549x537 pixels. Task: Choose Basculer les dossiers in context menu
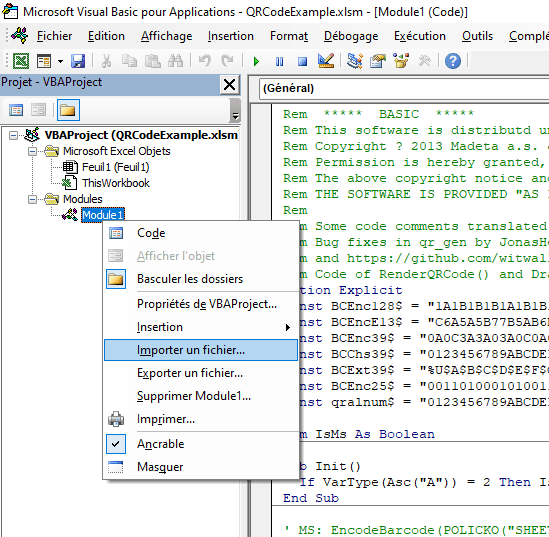[x=201, y=279]
